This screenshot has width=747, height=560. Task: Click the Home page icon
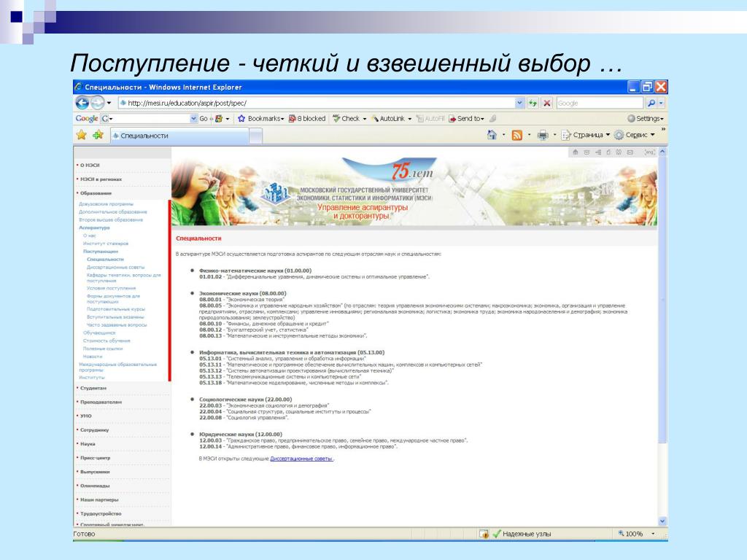(492, 135)
